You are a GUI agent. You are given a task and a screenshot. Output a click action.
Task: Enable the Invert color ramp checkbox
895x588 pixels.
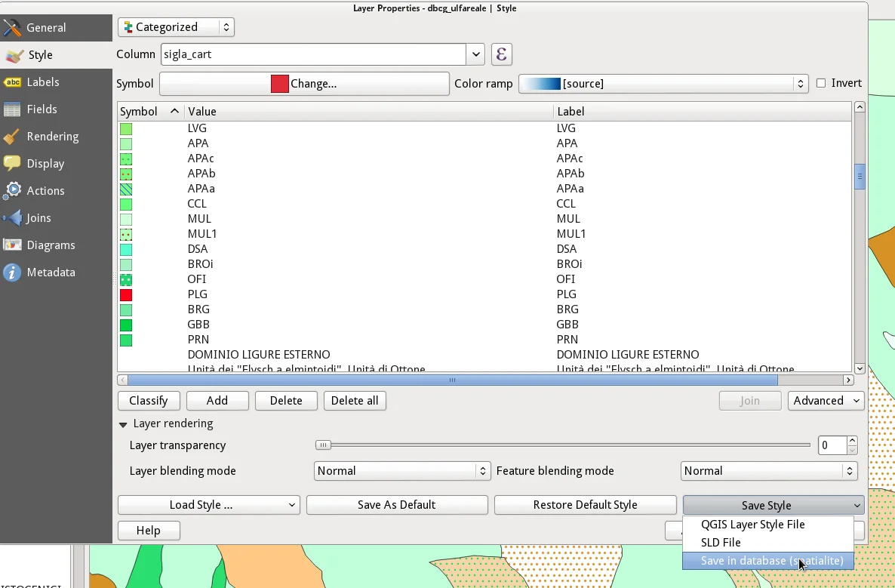coord(821,84)
